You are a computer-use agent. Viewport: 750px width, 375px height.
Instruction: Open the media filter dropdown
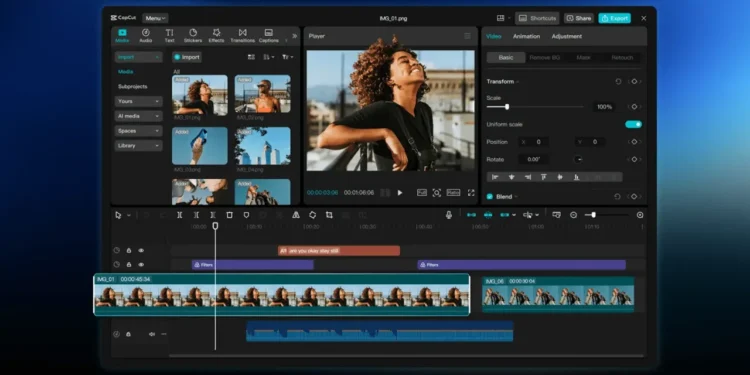pos(287,57)
